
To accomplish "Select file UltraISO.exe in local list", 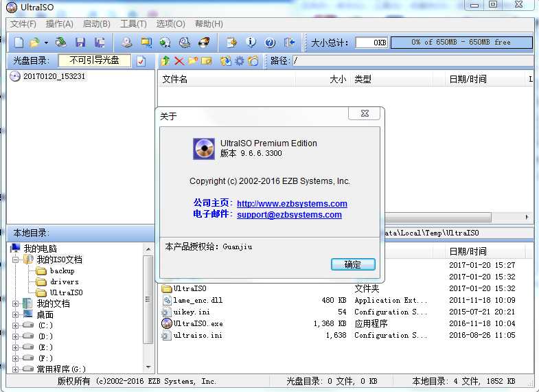I will [198, 323].
